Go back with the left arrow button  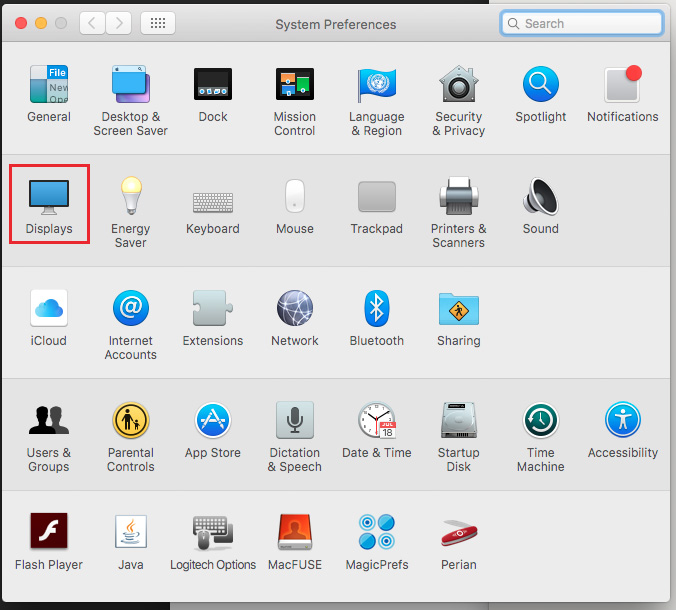(92, 23)
